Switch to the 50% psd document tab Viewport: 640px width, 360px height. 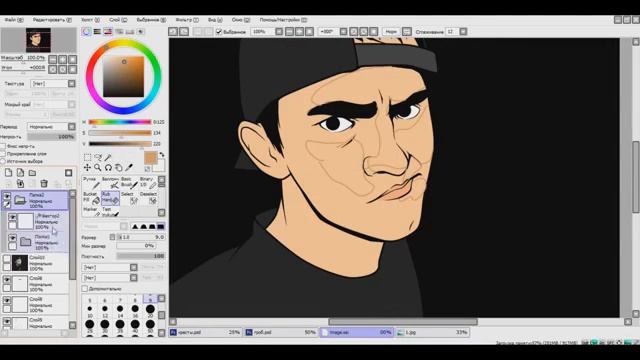click(x=281, y=332)
